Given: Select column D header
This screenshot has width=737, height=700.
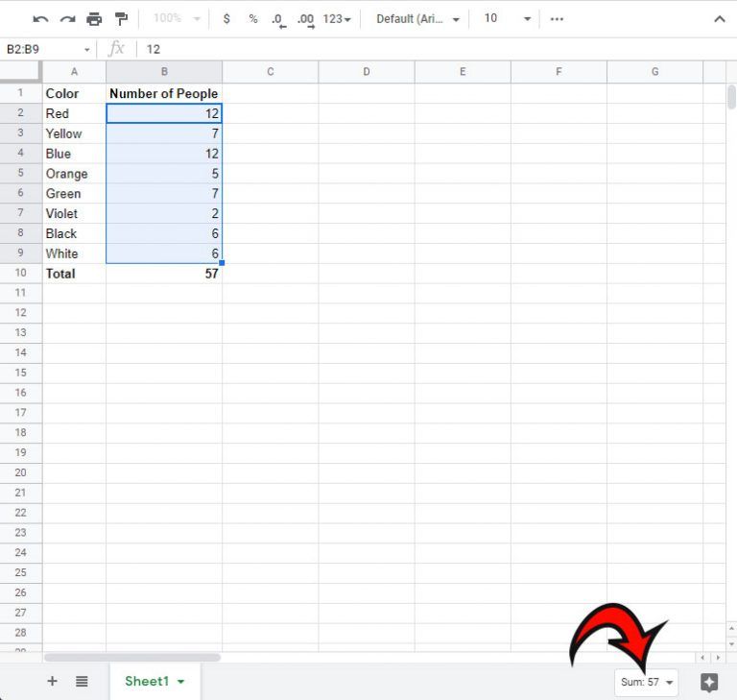Looking at the screenshot, I should (367, 72).
